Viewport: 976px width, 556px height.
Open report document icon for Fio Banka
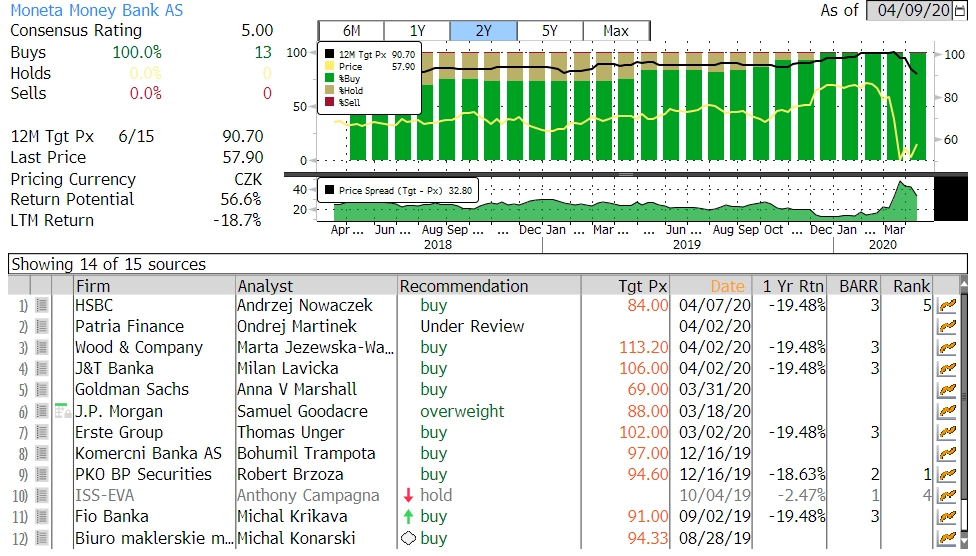[x=42, y=517]
